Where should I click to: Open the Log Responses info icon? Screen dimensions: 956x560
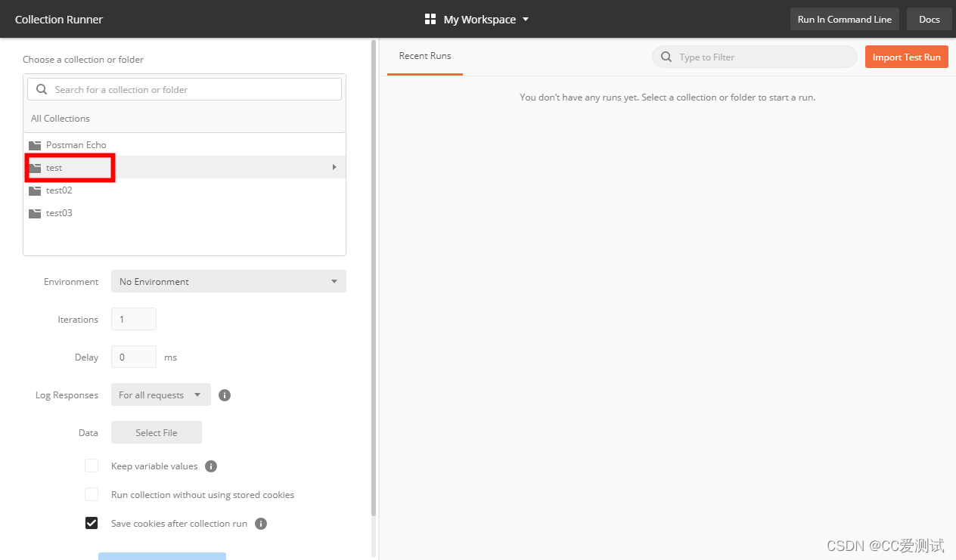[x=225, y=395]
